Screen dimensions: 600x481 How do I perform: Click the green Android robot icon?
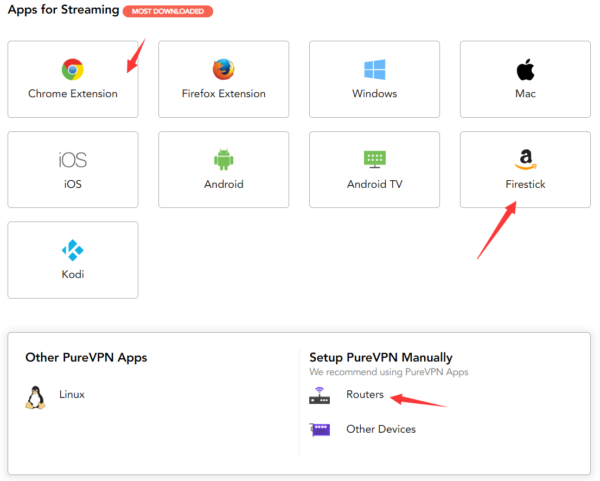coord(223,160)
